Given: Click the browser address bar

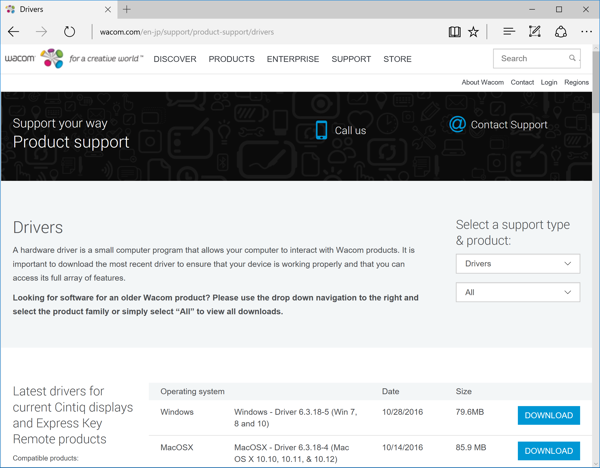Looking at the screenshot, I should click(x=268, y=32).
